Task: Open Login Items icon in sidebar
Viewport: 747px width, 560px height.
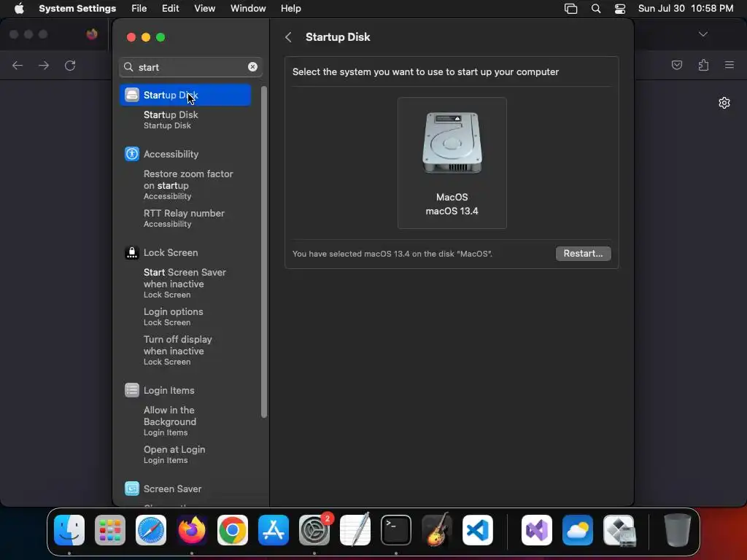Action: point(132,390)
